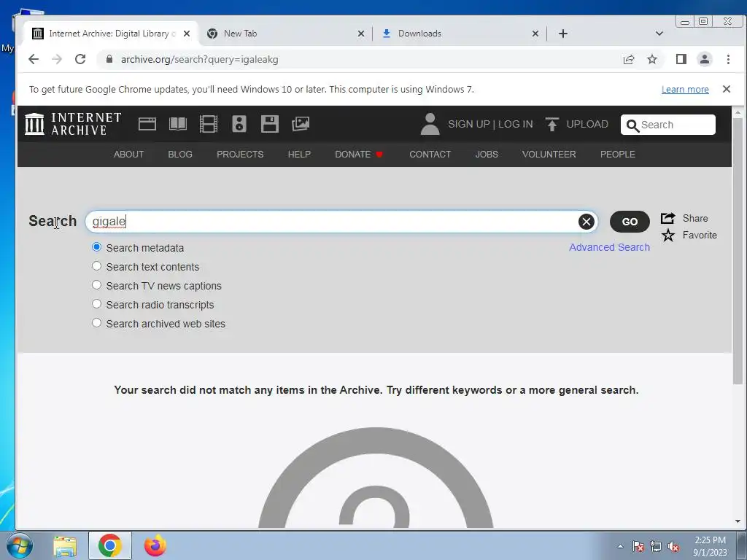Viewport: 747px width, 560px height.
Task: Open the Texts book icon
Action: tap(178, 124)
